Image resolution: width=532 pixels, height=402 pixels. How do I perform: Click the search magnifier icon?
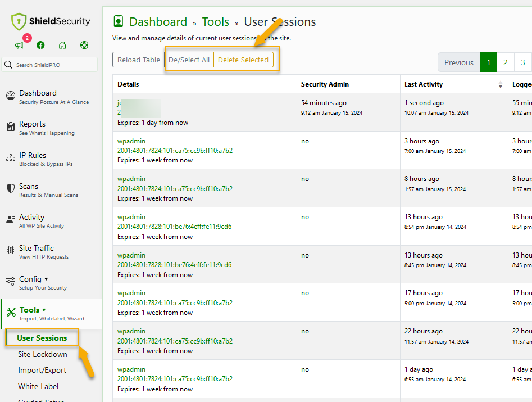(8, 65)
